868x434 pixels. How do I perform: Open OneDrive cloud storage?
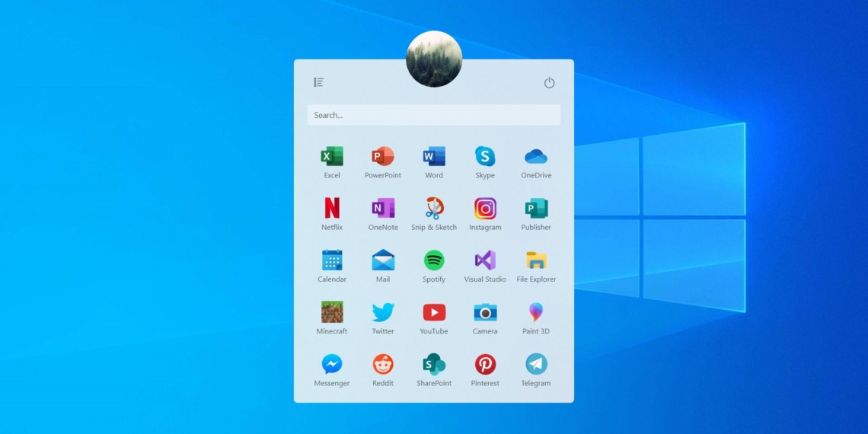tap(536, 157)
